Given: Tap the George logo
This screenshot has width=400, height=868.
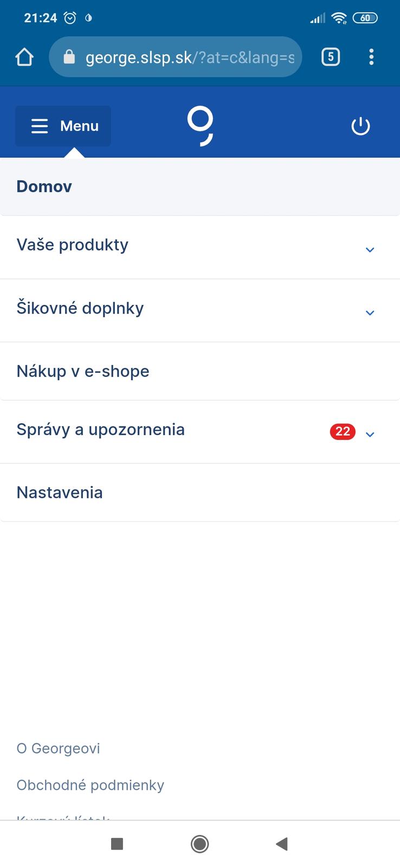Looking at the screenshot, I should click(x=201, y=126).
